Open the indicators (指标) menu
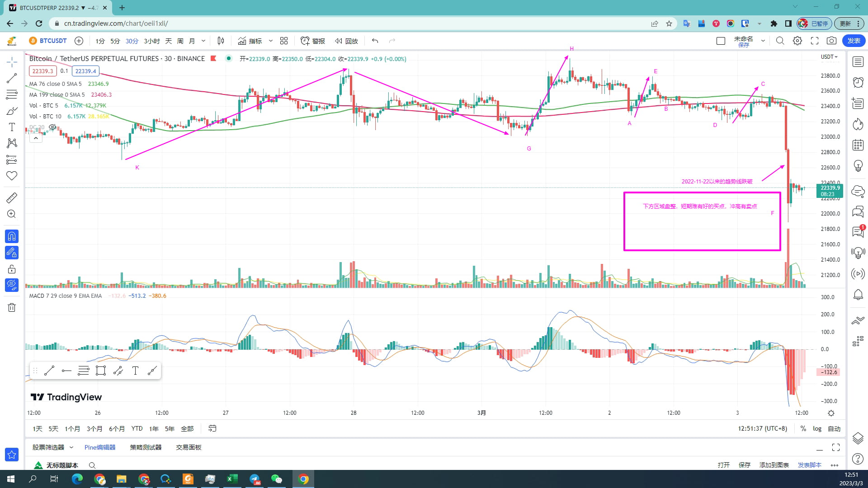 tap(250, 41)
